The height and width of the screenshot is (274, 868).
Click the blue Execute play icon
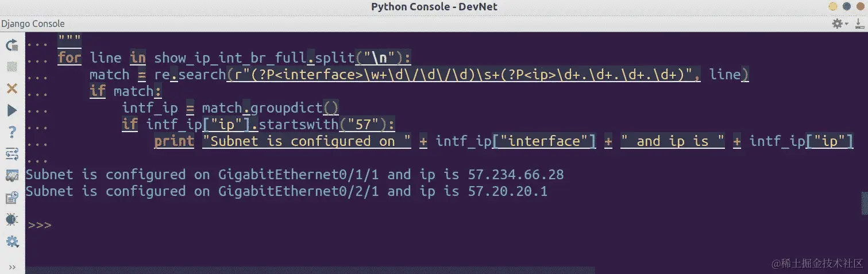(x=11, y=110)
